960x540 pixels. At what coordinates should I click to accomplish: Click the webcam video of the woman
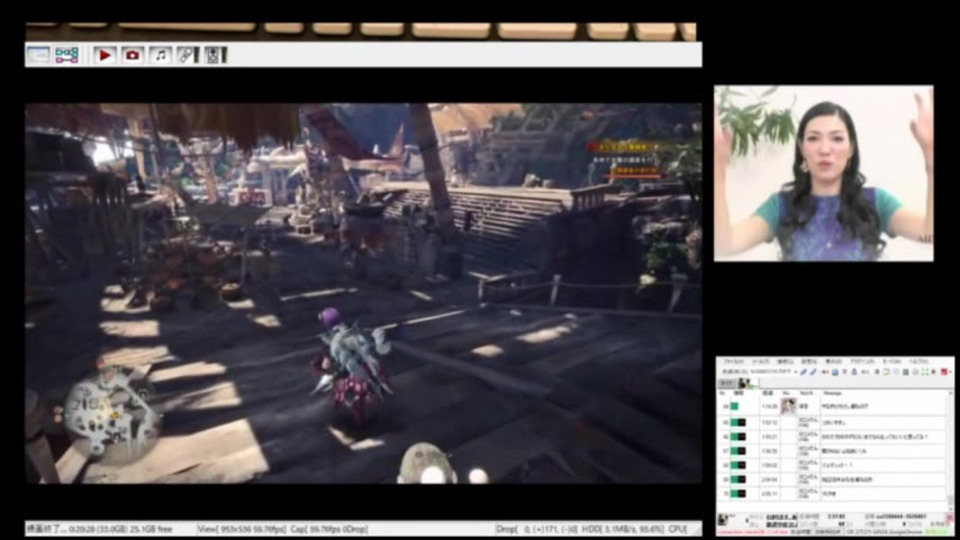click(823, 173)
